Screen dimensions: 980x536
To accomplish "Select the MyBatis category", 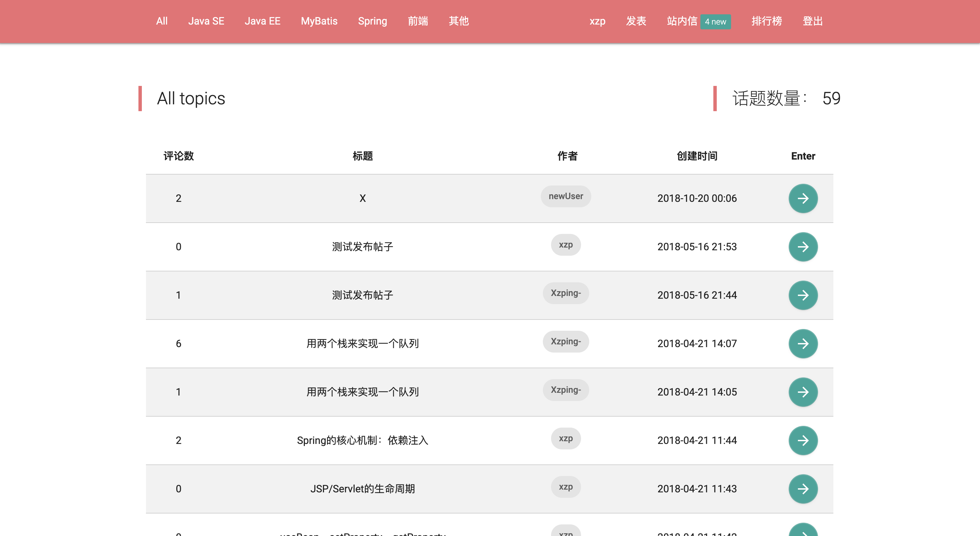I will point(319,21).
